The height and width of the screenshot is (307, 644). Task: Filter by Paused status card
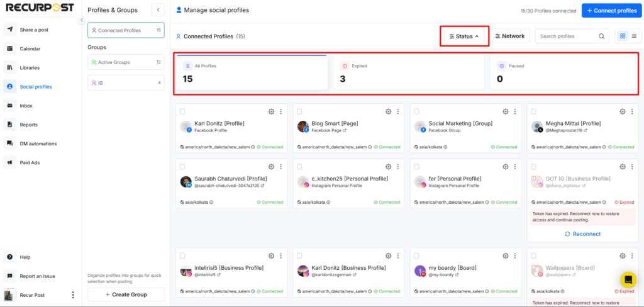point(564,72)
